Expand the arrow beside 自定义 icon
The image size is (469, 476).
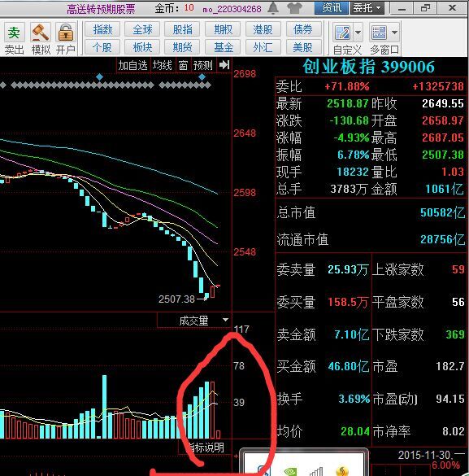(358, 33)
